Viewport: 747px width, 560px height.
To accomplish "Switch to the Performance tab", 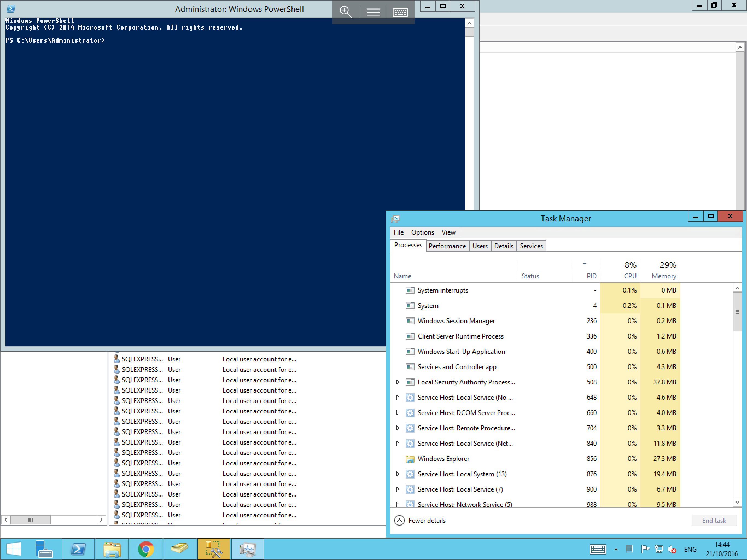I will [447, 246].
